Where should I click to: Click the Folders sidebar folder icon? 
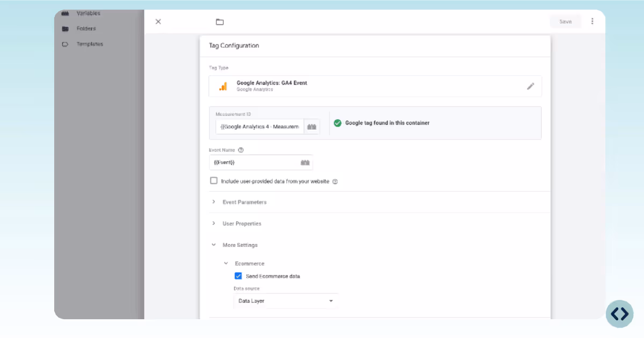coord(65,29)
